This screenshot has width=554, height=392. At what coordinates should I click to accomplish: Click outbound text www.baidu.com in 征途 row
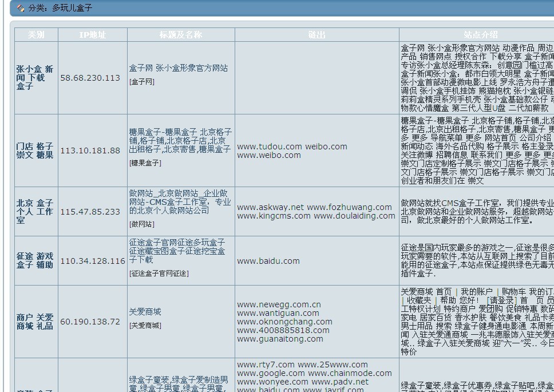pos(268,261)
